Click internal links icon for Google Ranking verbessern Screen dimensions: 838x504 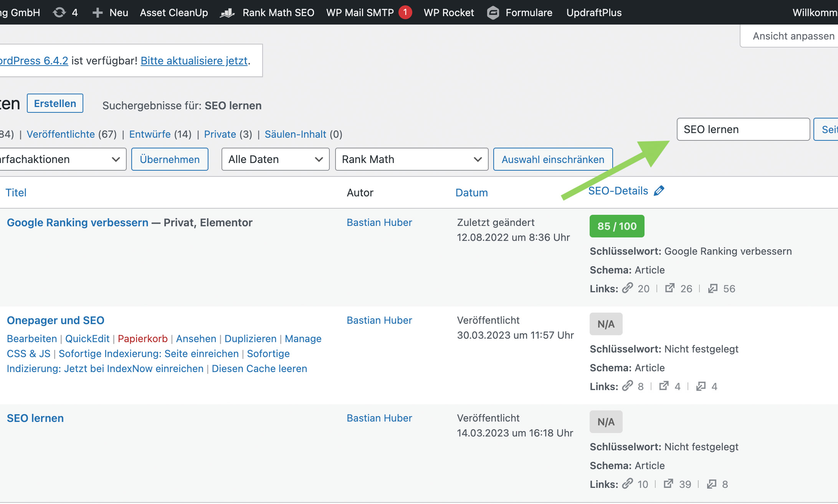627,288
